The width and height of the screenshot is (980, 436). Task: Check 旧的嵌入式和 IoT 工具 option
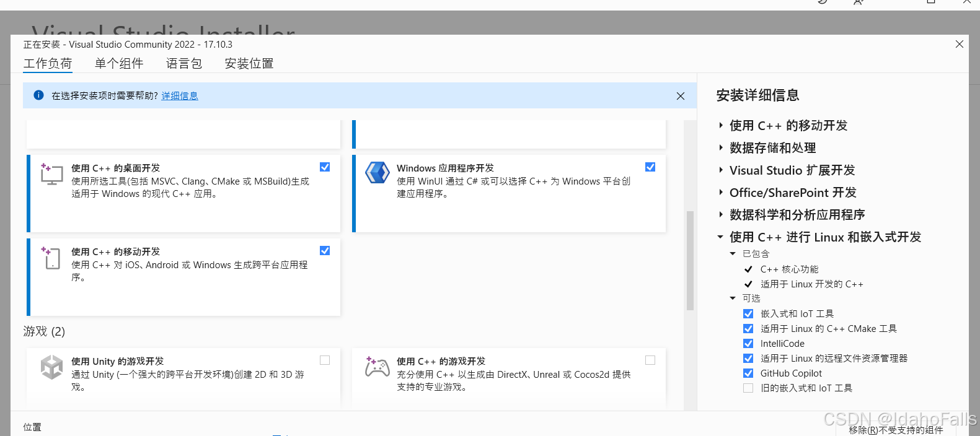[748, 388]
